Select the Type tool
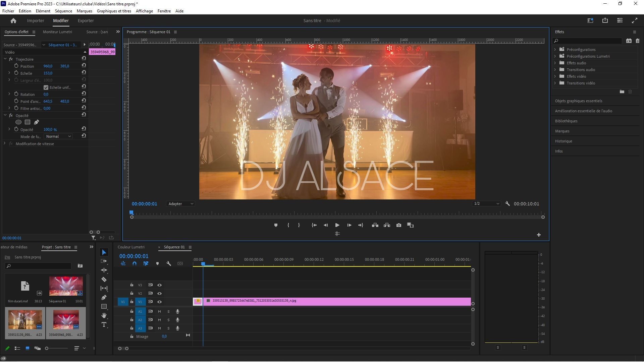The image size is (644, 362). coord(104,324)
